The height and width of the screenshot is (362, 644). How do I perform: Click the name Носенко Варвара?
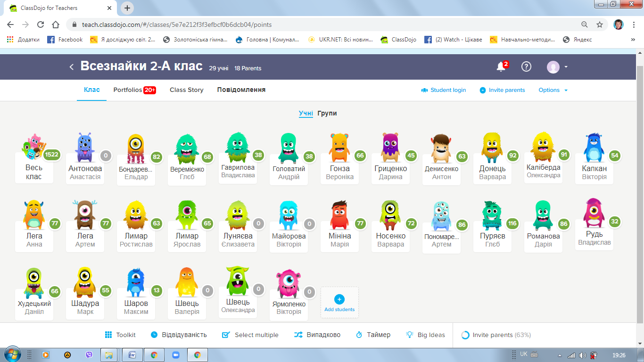(391, 240)
